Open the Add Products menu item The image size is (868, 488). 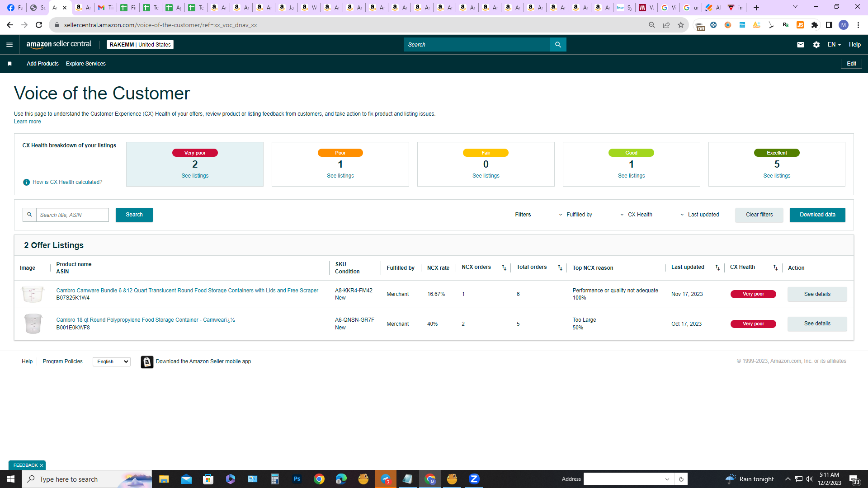tap(42, 64)
